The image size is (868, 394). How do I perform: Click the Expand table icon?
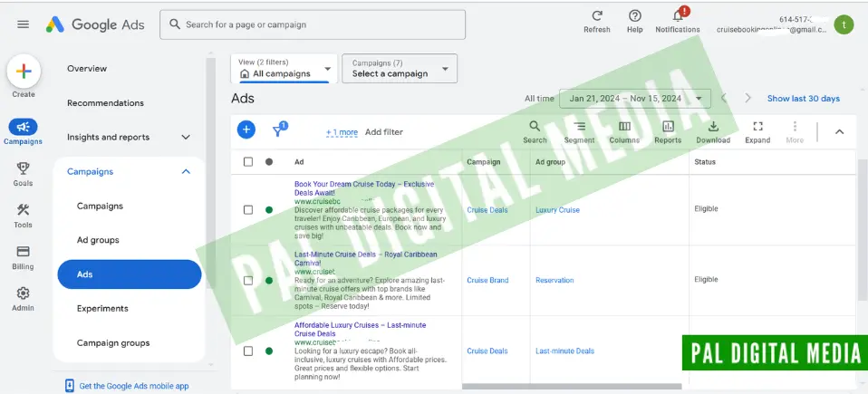click(x=757, y=127)
